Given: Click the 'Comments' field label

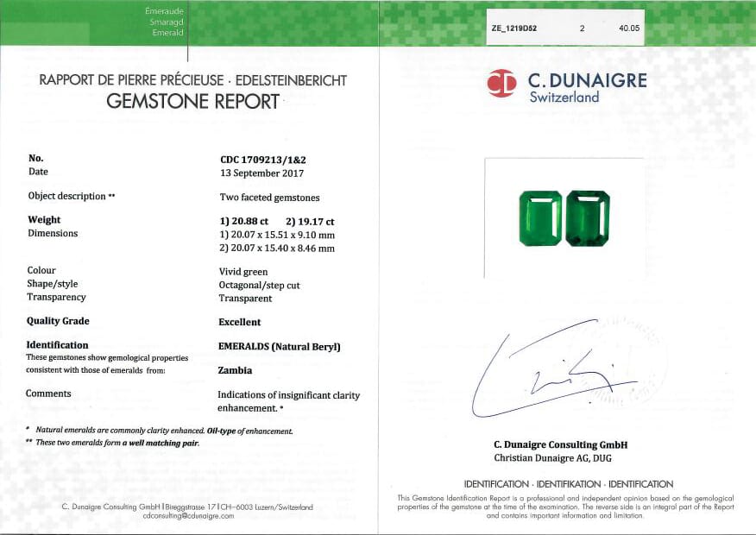Looking at the screenshot, I should pyautogui.click(x=48, y=393).
